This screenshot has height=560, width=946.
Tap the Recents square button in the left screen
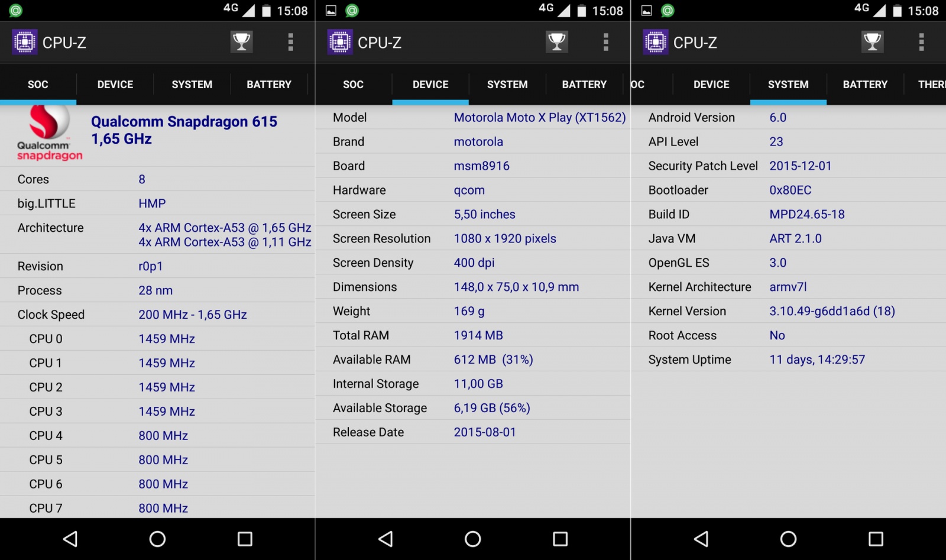point(245,539)
